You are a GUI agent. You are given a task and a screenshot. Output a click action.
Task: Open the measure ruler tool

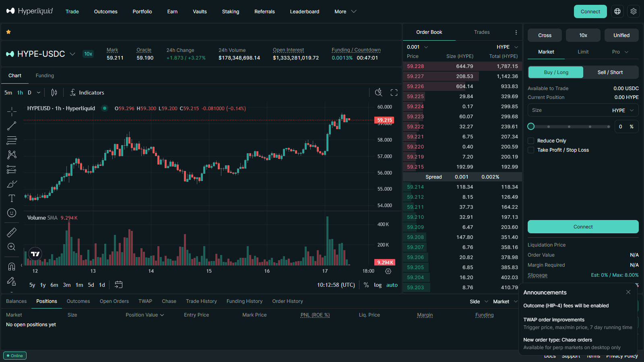(x=12, y=232)
